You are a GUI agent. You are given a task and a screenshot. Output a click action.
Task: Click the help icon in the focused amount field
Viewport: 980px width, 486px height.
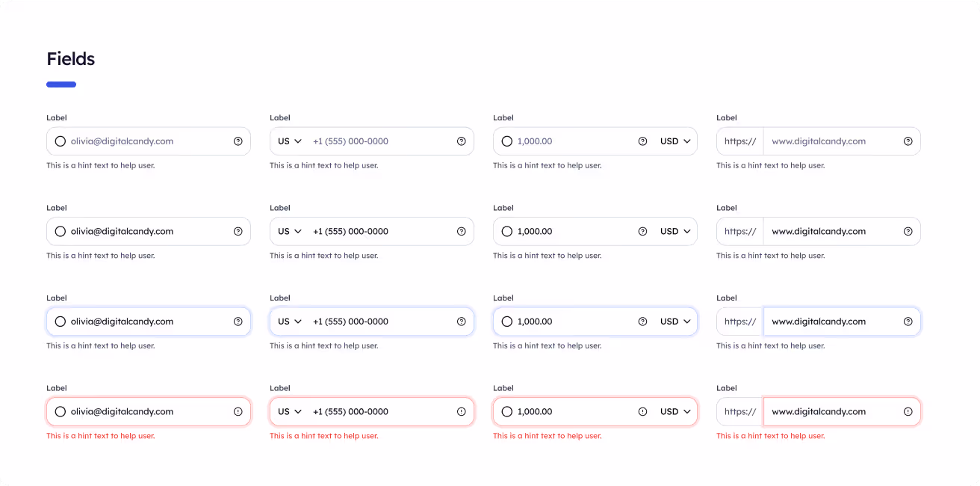[642, 321]
